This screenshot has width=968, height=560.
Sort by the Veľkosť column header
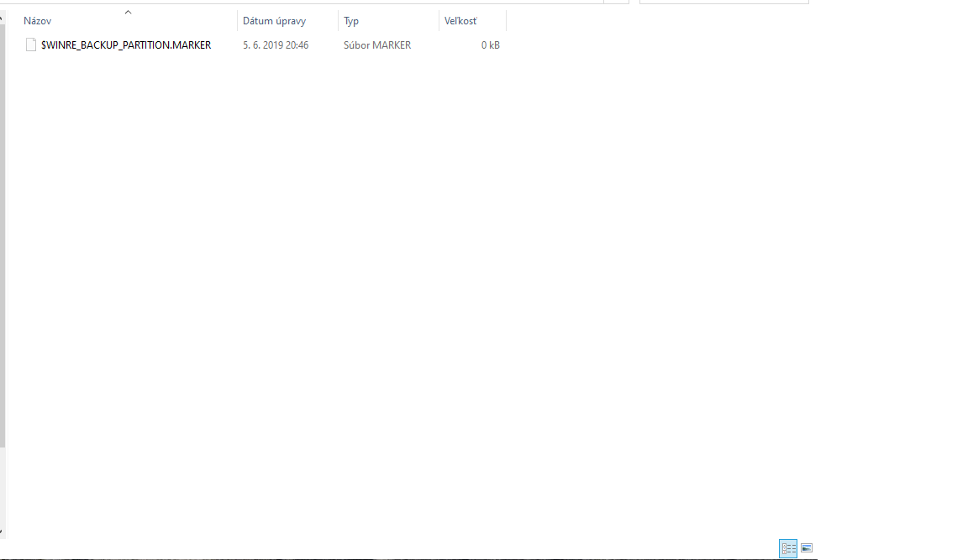(460, 21)
